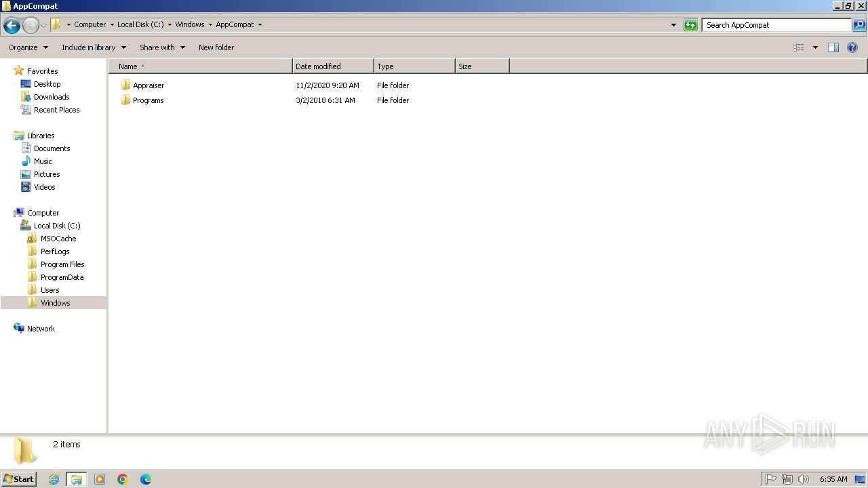Expand the arrow after Computer in breadcrumb
Image resolution: width=868 pixels, height=488 pixels.
coord(112,24)
